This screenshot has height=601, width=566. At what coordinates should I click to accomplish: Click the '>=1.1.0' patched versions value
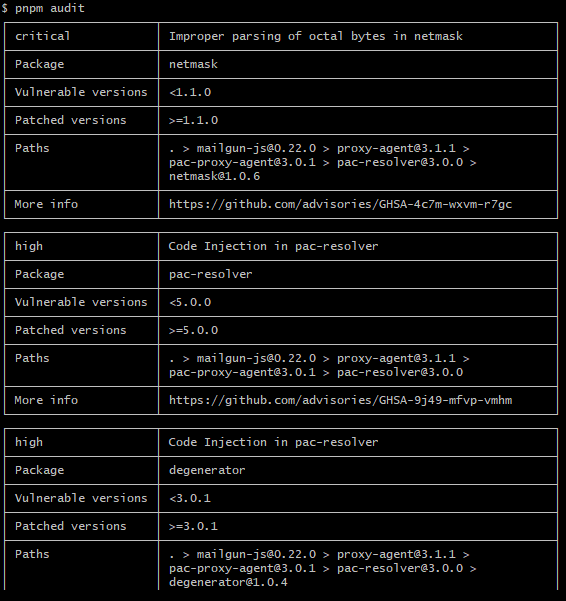pos(193,120)
